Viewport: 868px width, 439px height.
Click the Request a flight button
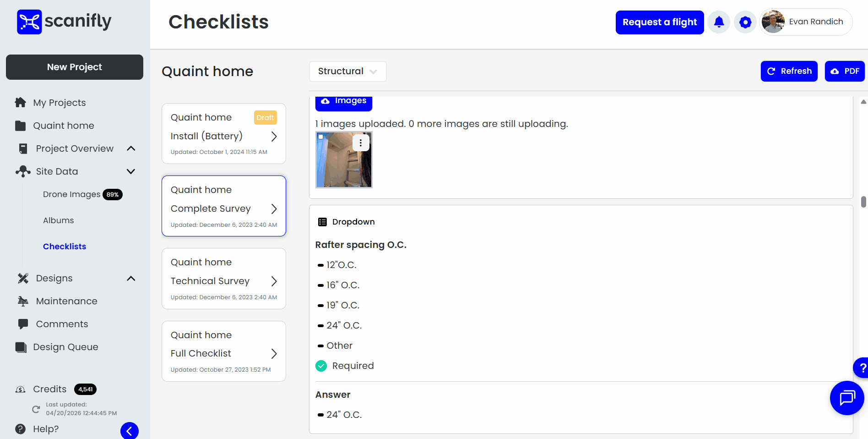660,22
